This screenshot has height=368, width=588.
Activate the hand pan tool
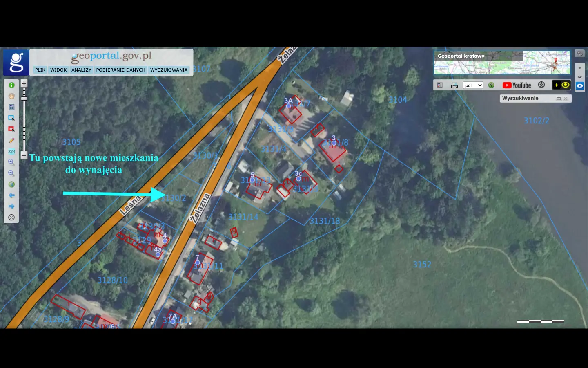pyautogui.click(x=11, y=96)
